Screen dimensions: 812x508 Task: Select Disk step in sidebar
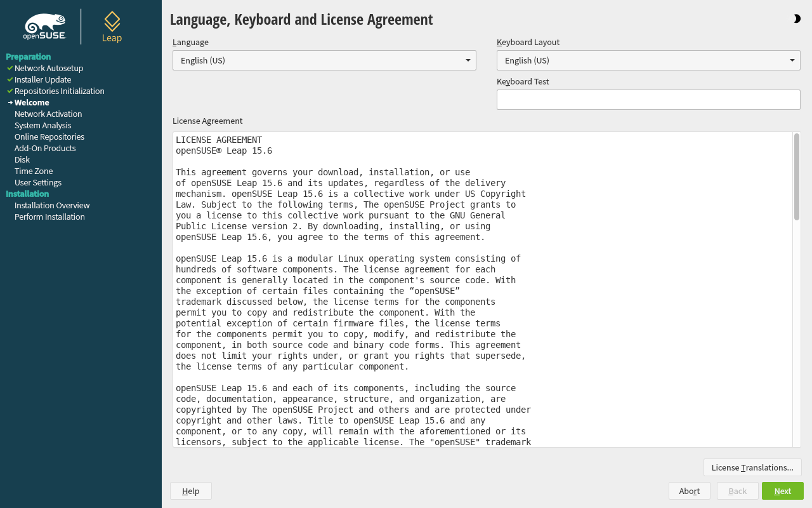pyautogui.click(x=22, y=159)
